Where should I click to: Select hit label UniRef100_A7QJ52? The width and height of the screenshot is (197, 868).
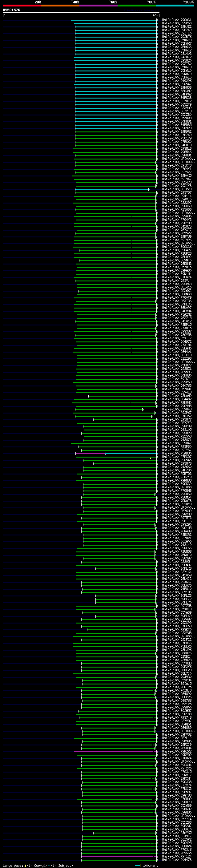pos(176,416)
